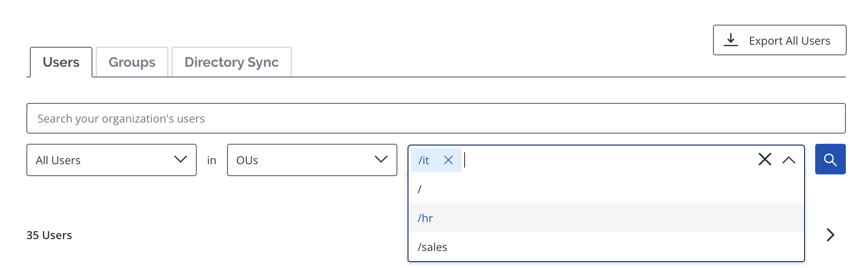Viewport: 868px width, 268px height.
Task: Open the All Users filter combo box
Action: coord(112,160)
